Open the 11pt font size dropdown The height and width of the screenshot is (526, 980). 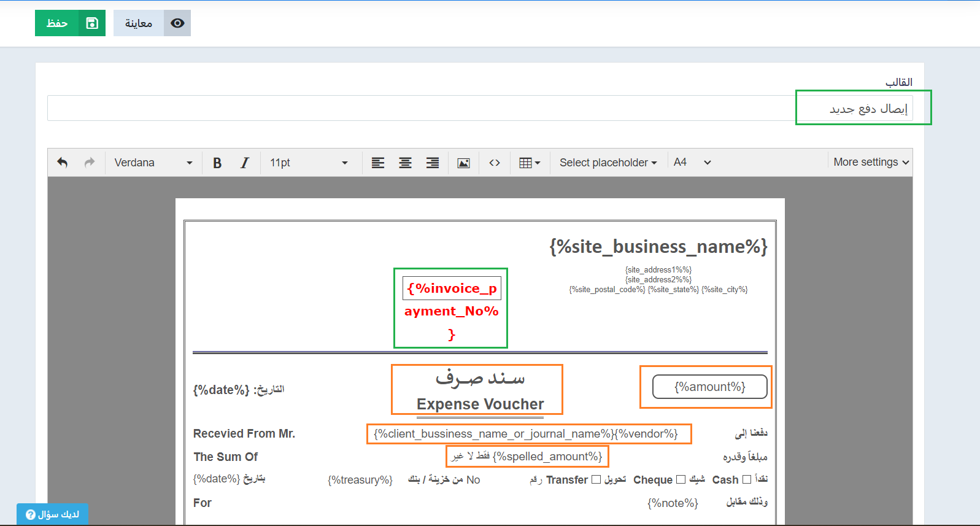[309, 163]
